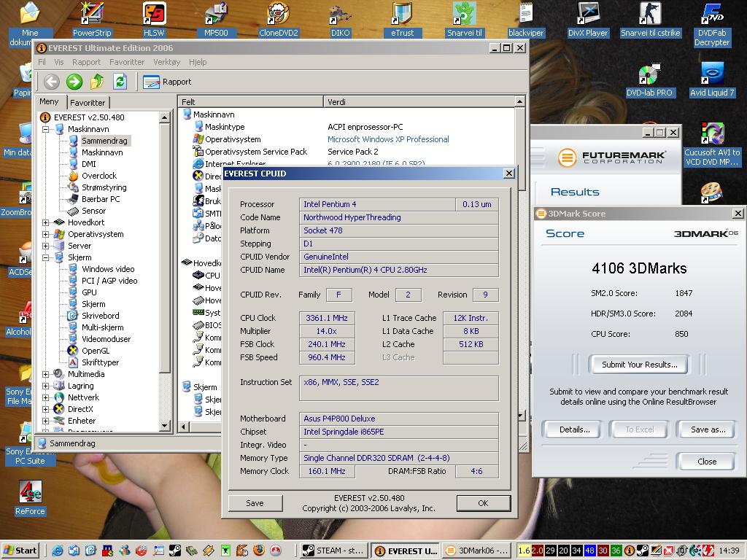Click the EVEREST Back arrow toolbar icon
This screenshot has height=560, width=747.
(52, 82)
